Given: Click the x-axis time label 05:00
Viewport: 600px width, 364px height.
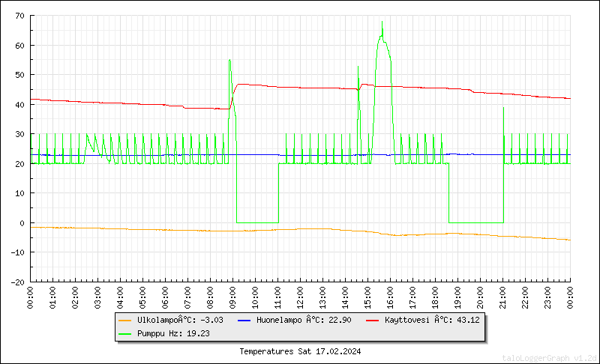Looking at the screenshot, I should click(x=142, y=298).
